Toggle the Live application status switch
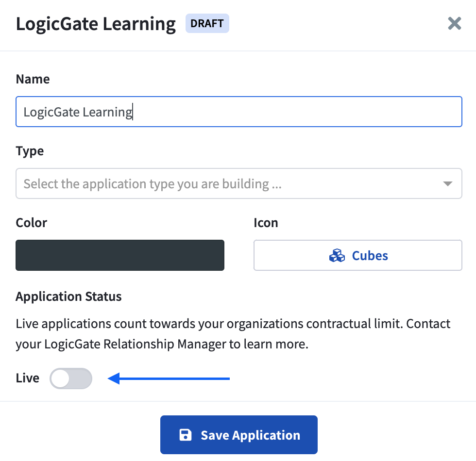Image resolution: width=476 pixels, height=461 pixels. coord(71,378)
